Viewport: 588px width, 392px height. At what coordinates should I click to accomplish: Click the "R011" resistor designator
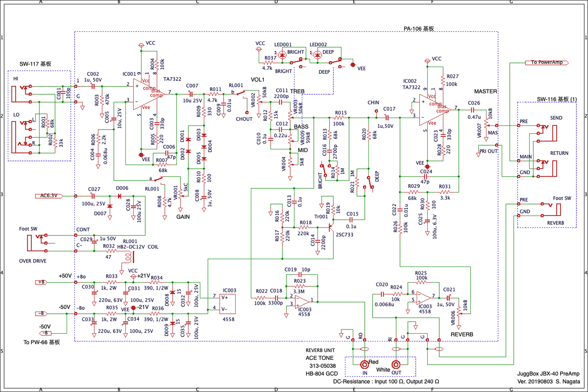point(215,89)
